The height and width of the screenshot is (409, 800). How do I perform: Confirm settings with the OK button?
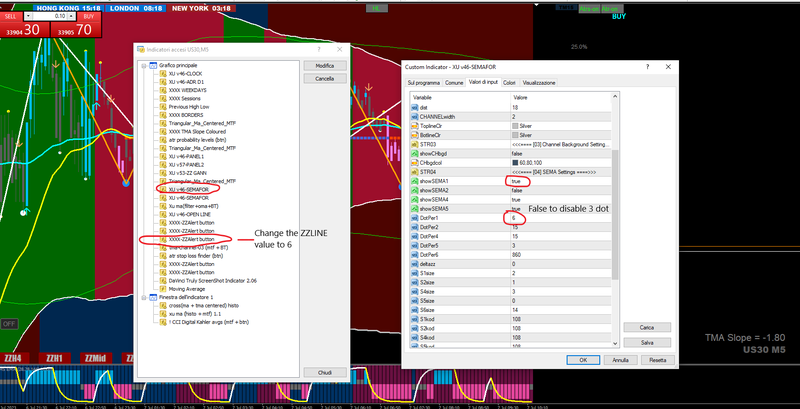[x=583, y=360]
